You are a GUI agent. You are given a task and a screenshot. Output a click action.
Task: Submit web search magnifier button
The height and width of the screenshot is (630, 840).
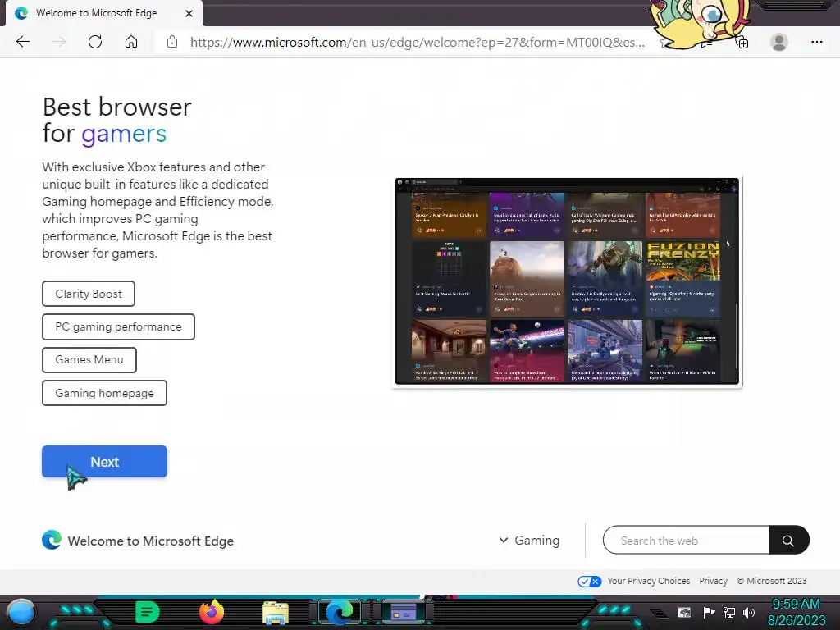(788, 540)
